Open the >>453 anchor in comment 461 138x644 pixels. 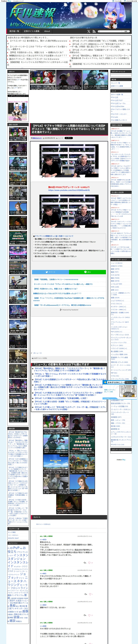pos(43,539)
